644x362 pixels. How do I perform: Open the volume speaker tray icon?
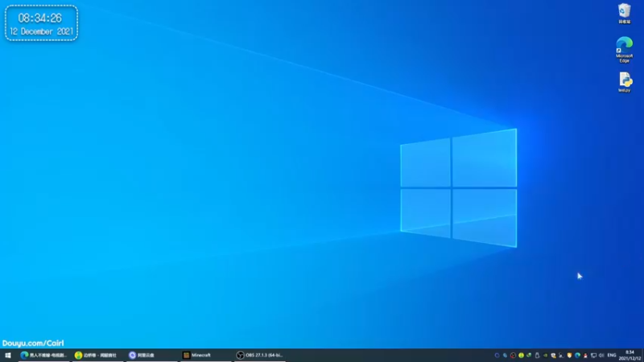[x=601, y=356]
